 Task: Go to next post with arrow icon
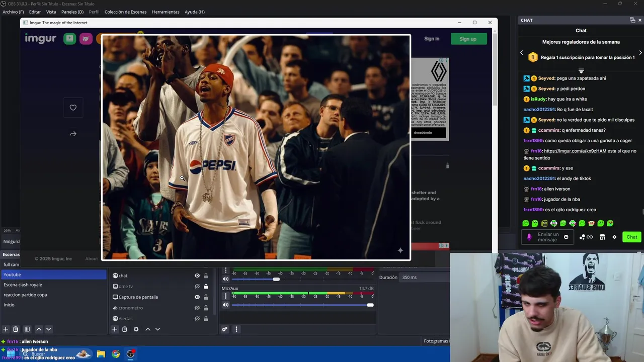(73, 134)
